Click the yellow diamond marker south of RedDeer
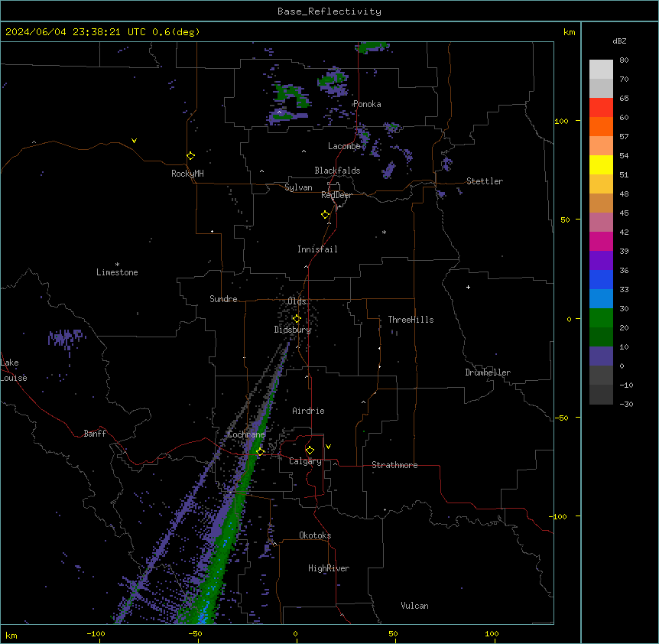This screenshot has height=644, width=659. (326, 215)
